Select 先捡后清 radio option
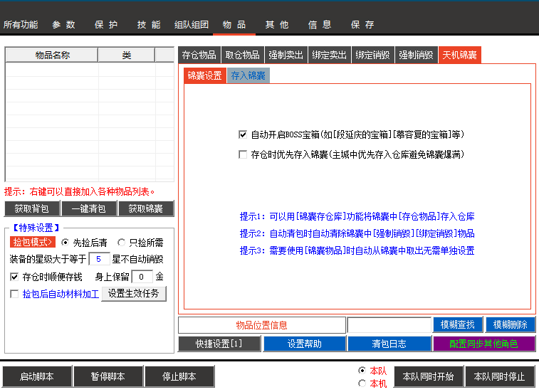Screen dimensions: 539x392 65,243
